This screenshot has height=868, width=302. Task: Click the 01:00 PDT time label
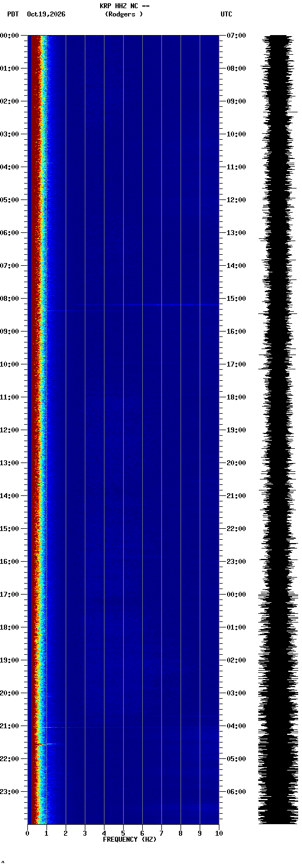pos(10,68)
